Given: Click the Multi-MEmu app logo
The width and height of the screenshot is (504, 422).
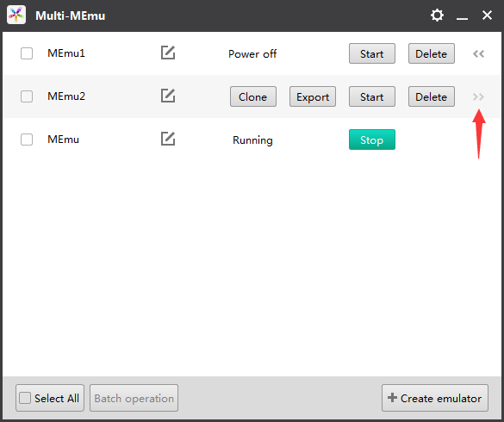Looking at the screenshot, I should [16, 15].
